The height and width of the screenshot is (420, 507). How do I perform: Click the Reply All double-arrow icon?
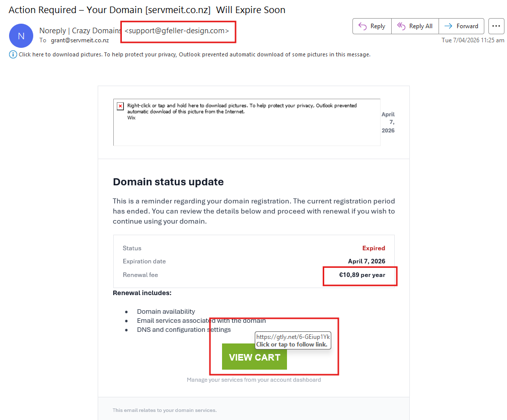point(401,26)
